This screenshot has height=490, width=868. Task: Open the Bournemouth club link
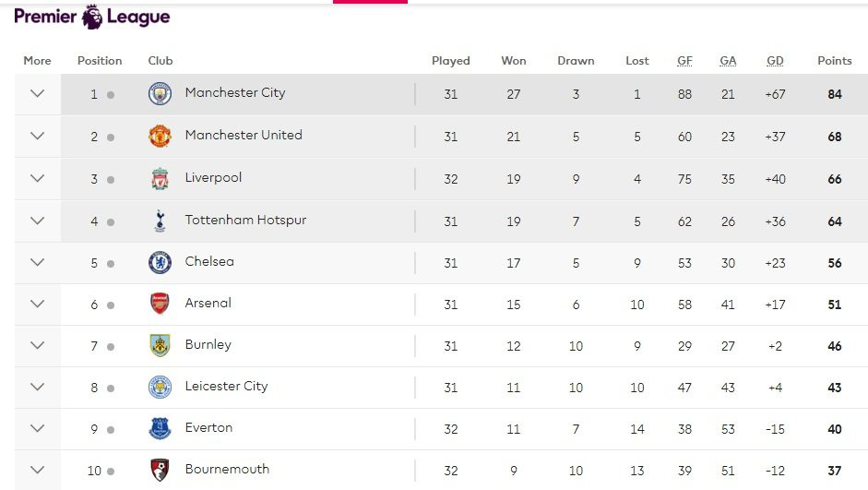(x=227, y=470)
